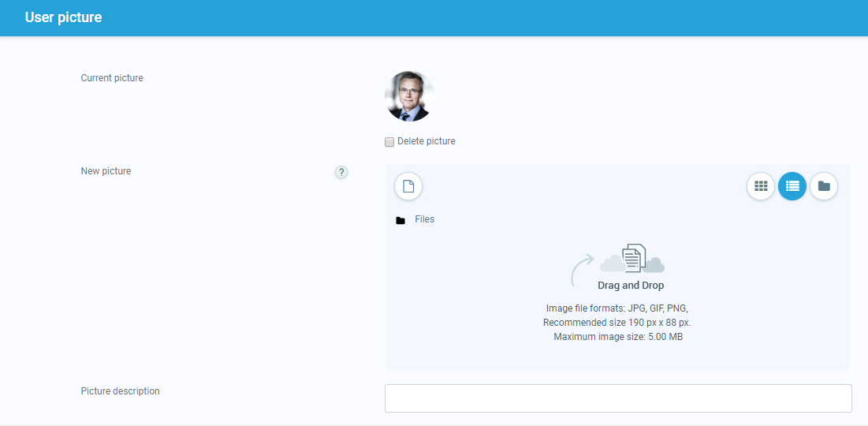Open the Files root folder

[x=424, y=219]
